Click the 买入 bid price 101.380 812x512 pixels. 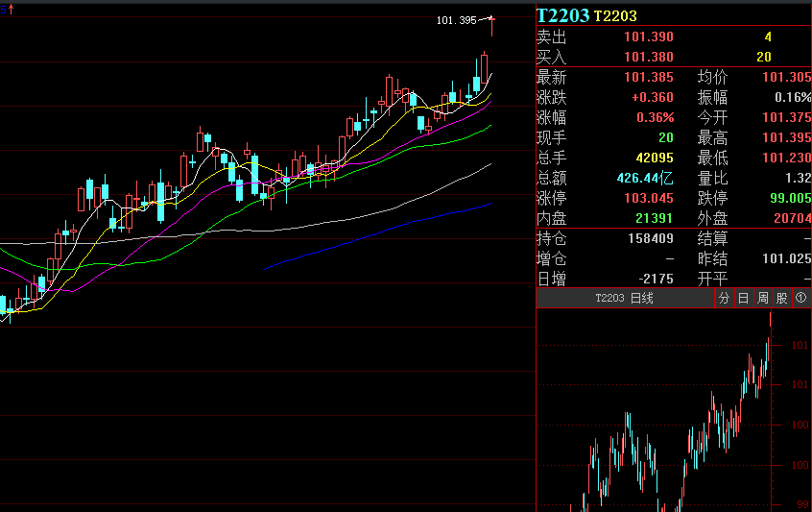[x=649, y=57]
